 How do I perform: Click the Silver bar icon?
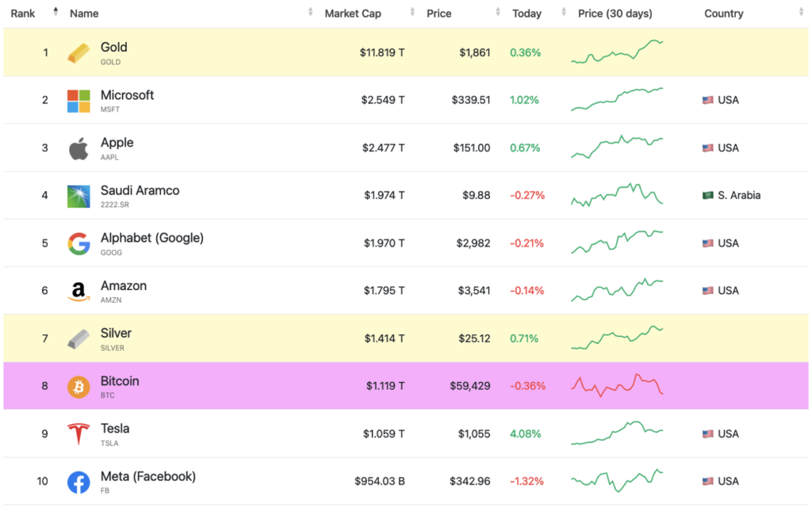79,339
